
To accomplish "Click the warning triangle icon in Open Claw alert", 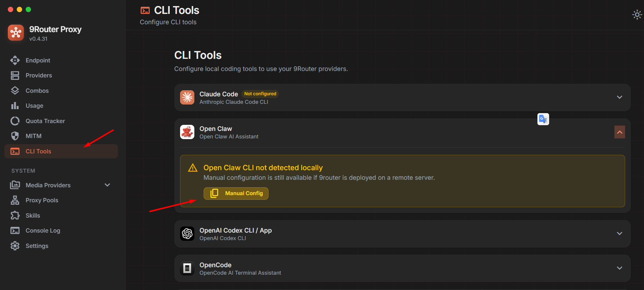I will pyautogui.click(x=193, y=168).
